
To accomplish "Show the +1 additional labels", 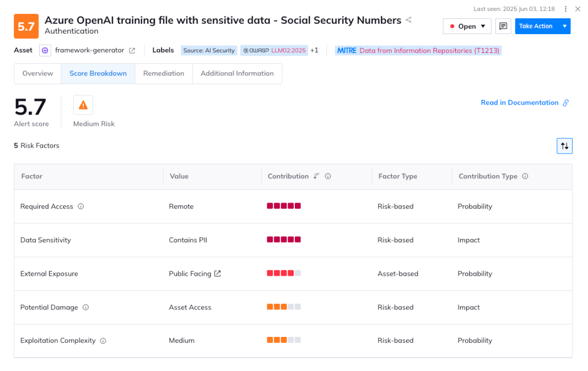I will click(314, 50).
